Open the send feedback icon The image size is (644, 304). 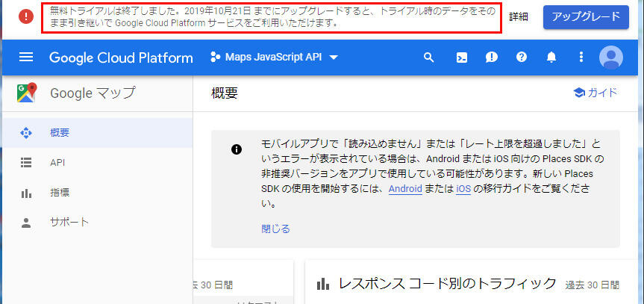pos(491,58)
